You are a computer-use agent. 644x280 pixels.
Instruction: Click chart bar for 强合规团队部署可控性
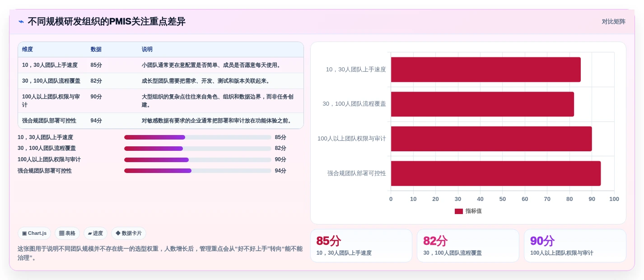pos(495,173)
